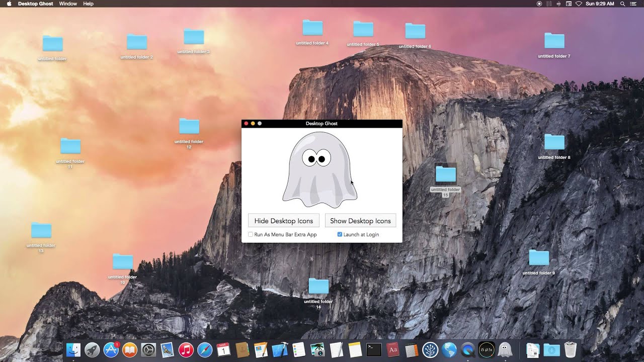Click recording stop icon in menu bar
This screenshot has height=362, width=644.
539,4
